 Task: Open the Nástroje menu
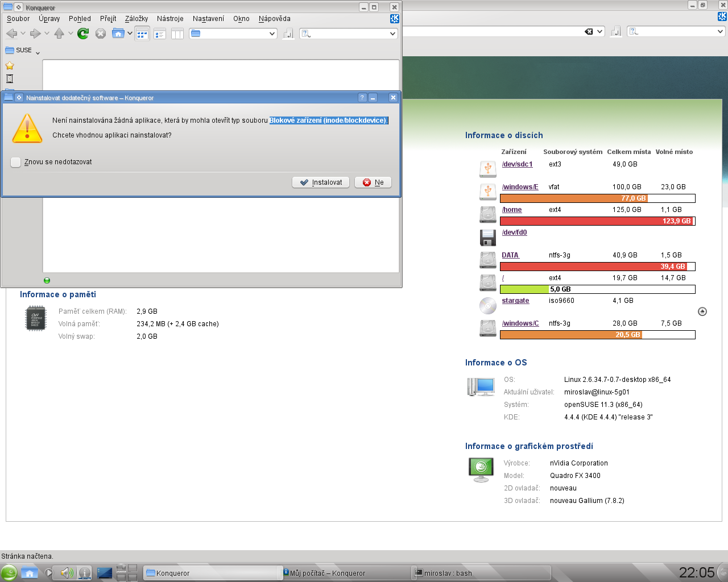click(170, 19)
